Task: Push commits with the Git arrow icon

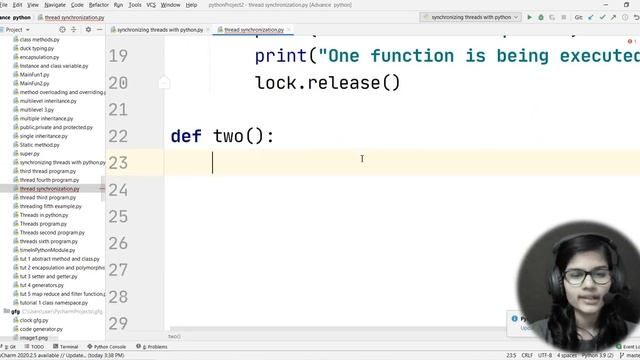Action: coord(613,17)
